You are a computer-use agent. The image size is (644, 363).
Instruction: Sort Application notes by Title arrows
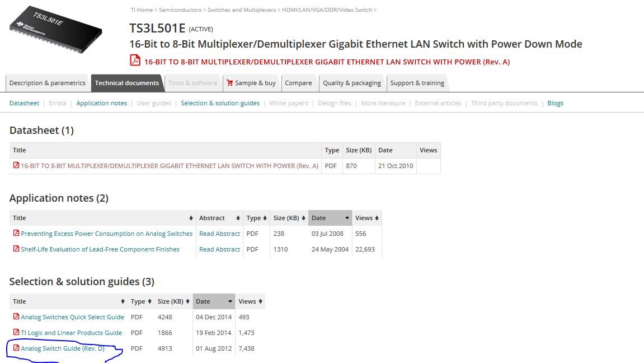click(191, 218)
